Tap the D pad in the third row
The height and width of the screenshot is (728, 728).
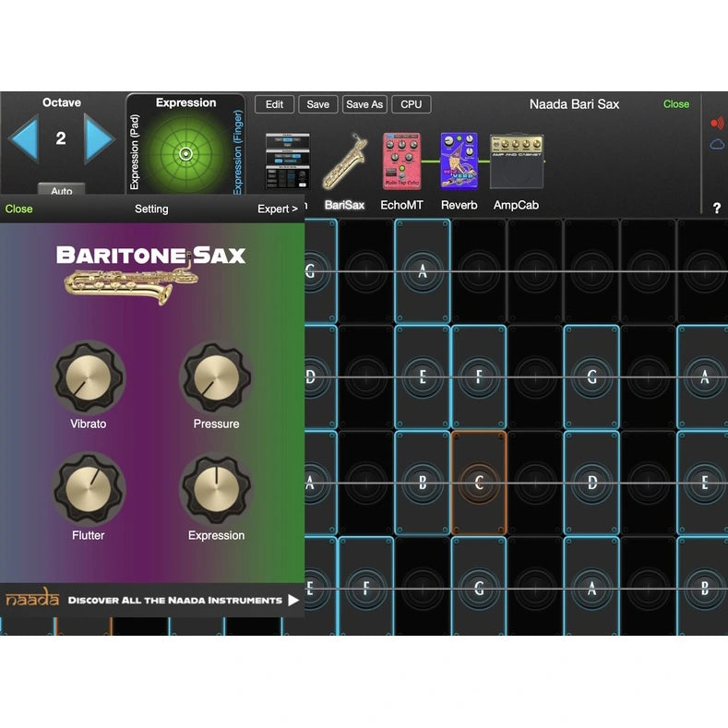[x=591, y=483]
